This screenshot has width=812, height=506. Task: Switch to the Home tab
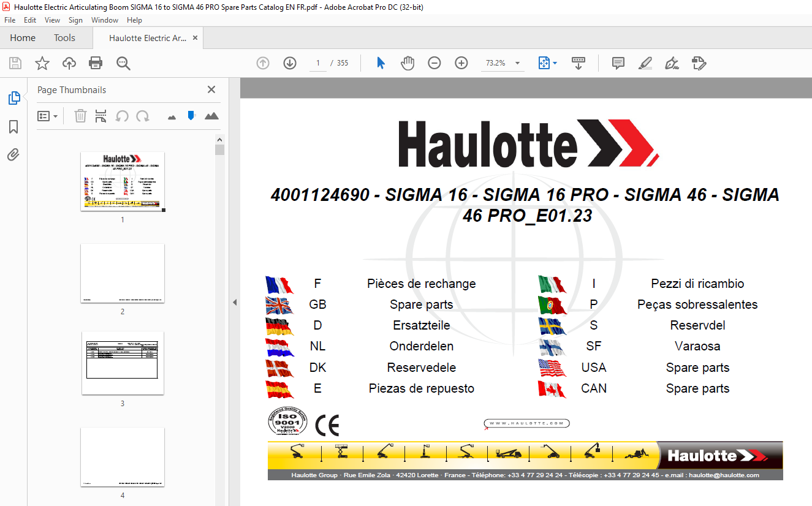click(x=23, y=38)
